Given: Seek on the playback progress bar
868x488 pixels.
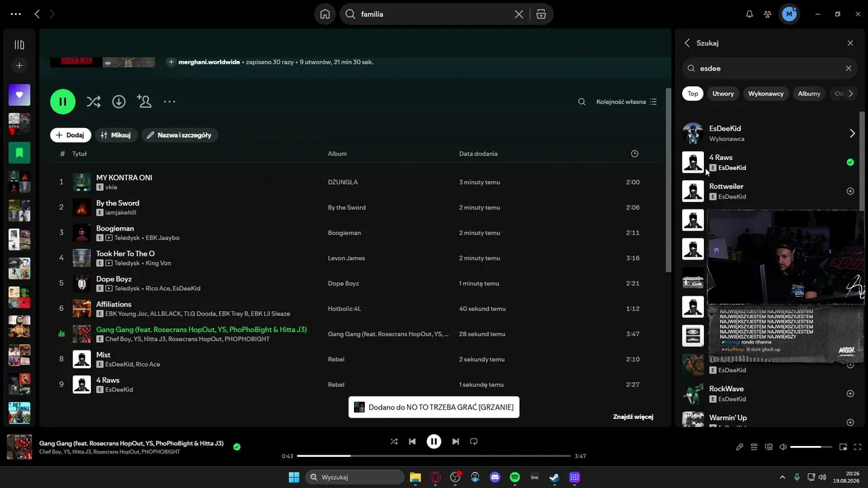Looking at the screenshot, I should point(434,456).
